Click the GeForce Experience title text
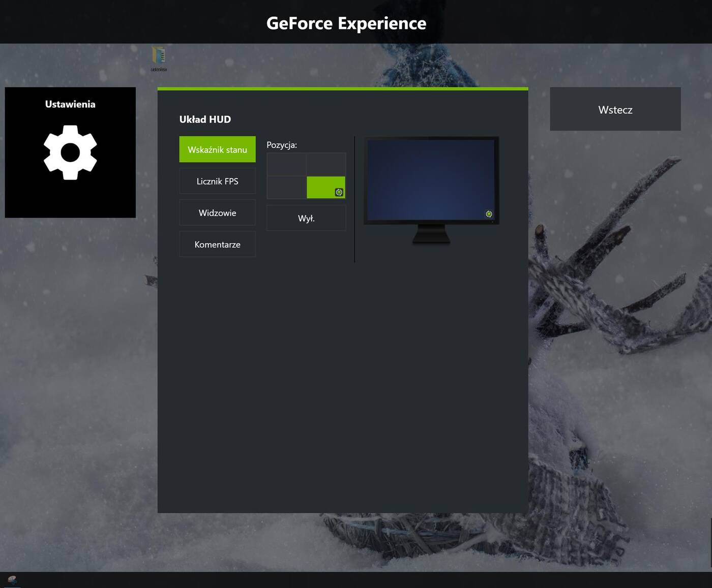712x588 pixels. pyautogui.click(x=346, y=23)
